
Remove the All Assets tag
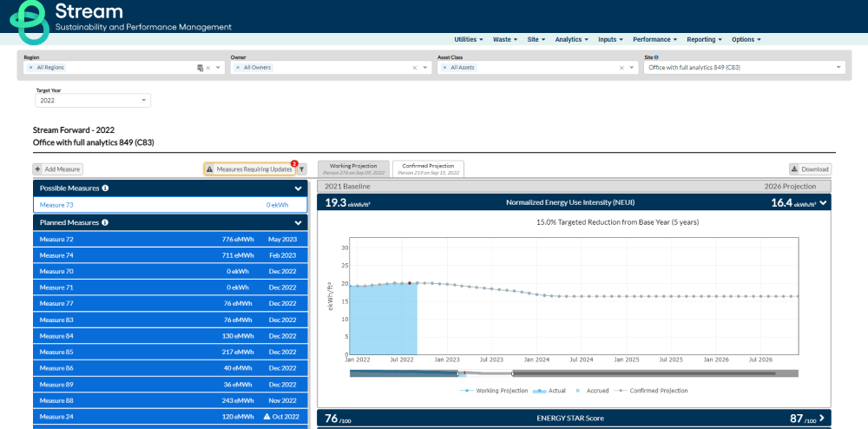click(444, 68)
